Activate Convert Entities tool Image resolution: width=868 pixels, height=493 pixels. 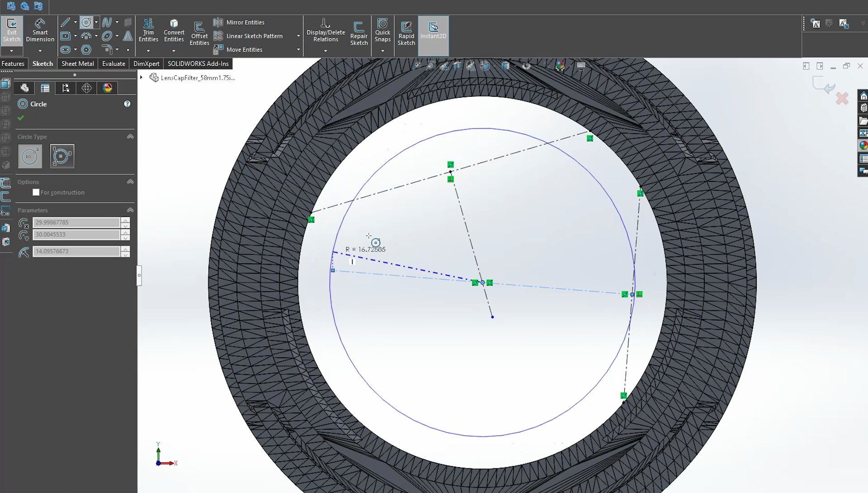click(x=174, y=31)
